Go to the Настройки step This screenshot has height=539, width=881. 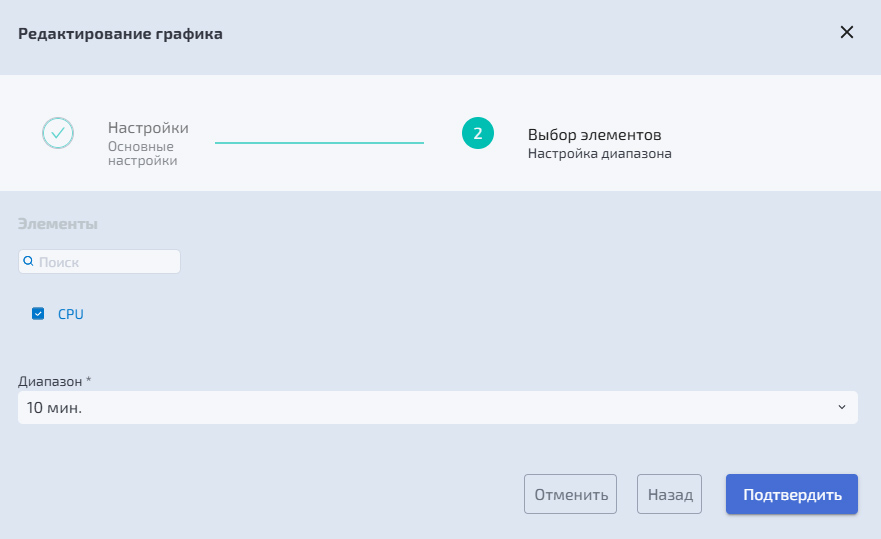pos(148,128)
